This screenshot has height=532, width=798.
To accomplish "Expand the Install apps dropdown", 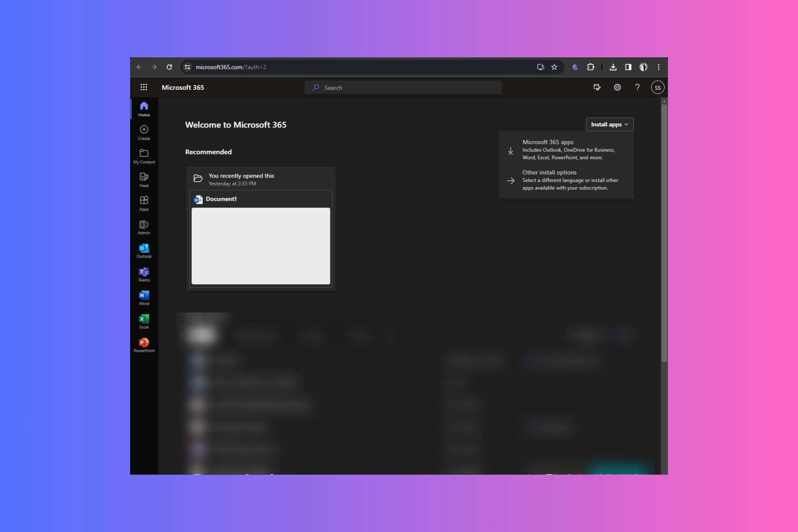I will [608, 124].
